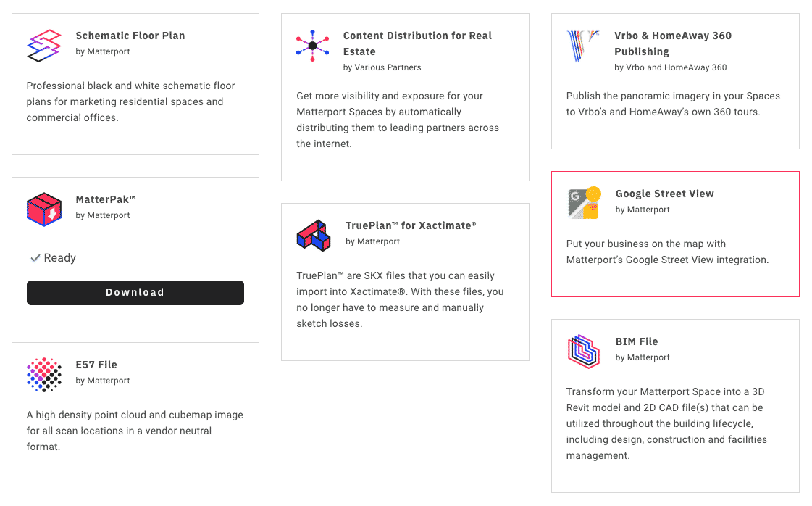Click the Content Distribution network icon

point(312,46)
